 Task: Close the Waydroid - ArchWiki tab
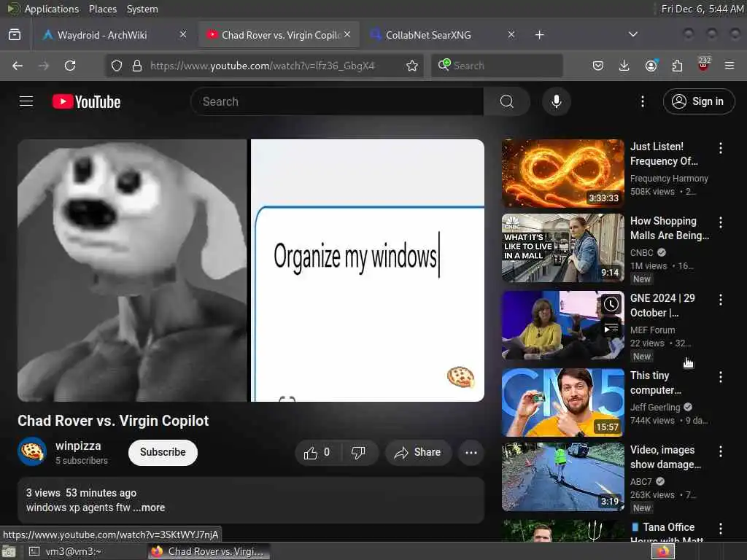pos(183,34)
